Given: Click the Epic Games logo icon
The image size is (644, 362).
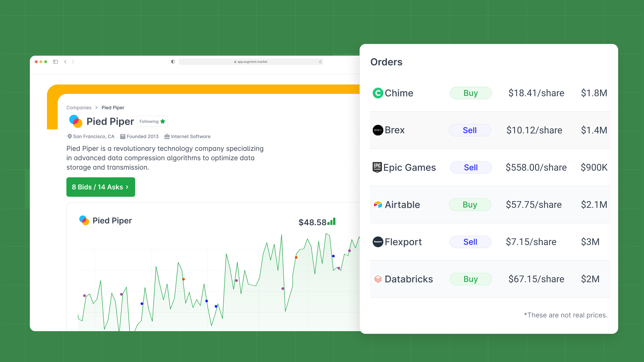Looking at the screenshot, I should tap(377, 168).
